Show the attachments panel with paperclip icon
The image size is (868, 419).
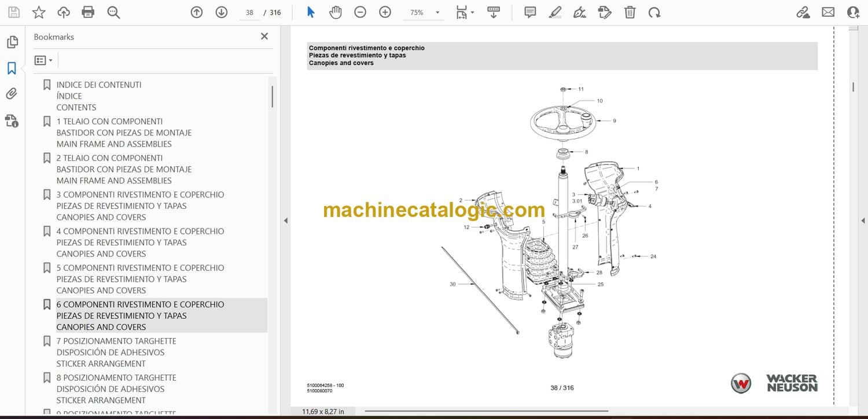tap(12, 94)
